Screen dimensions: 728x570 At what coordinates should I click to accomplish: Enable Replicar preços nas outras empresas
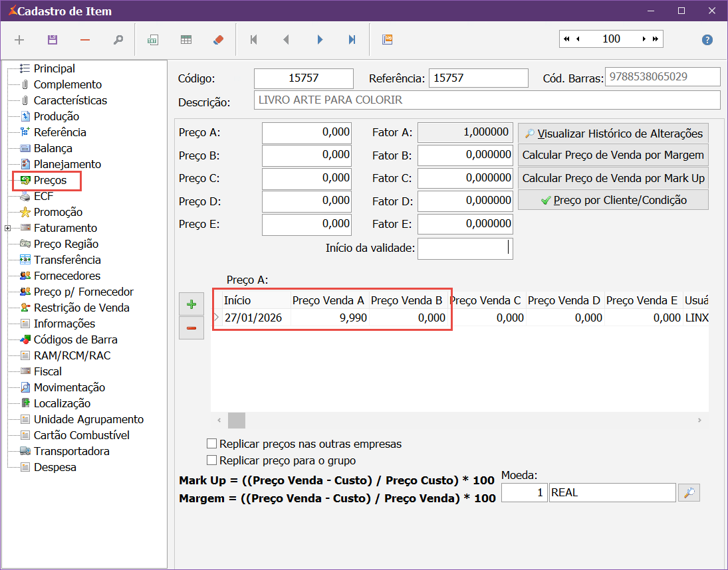(x=212, y=444)
